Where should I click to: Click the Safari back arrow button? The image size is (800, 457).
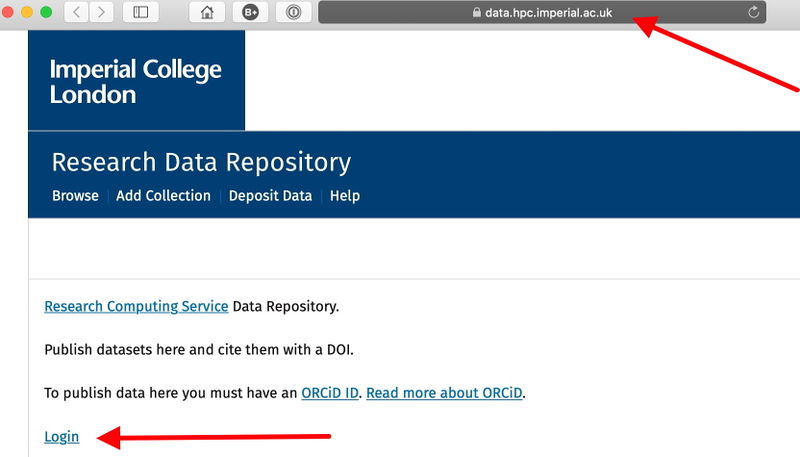[77, 12]
